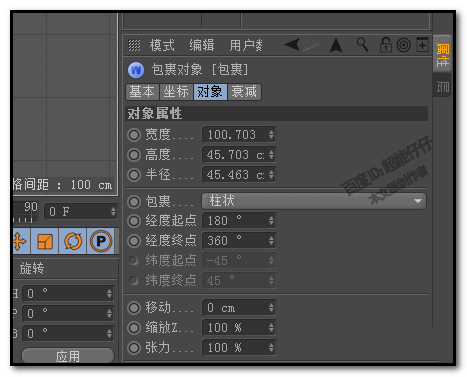Screen dimensions: 467x377
Task: Click the 宽度 value stepper arrows
Action: 271,135
